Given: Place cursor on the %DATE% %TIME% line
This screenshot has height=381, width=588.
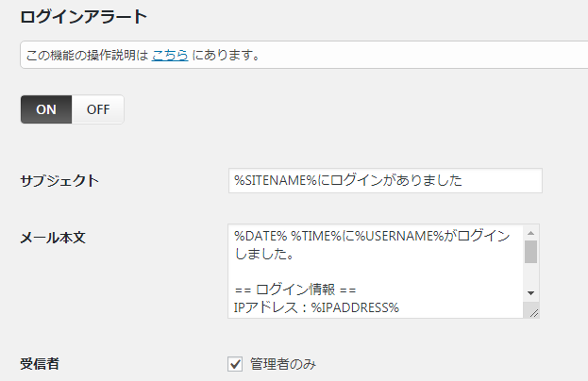Looking at the screenshot, I should coord(372,236).
